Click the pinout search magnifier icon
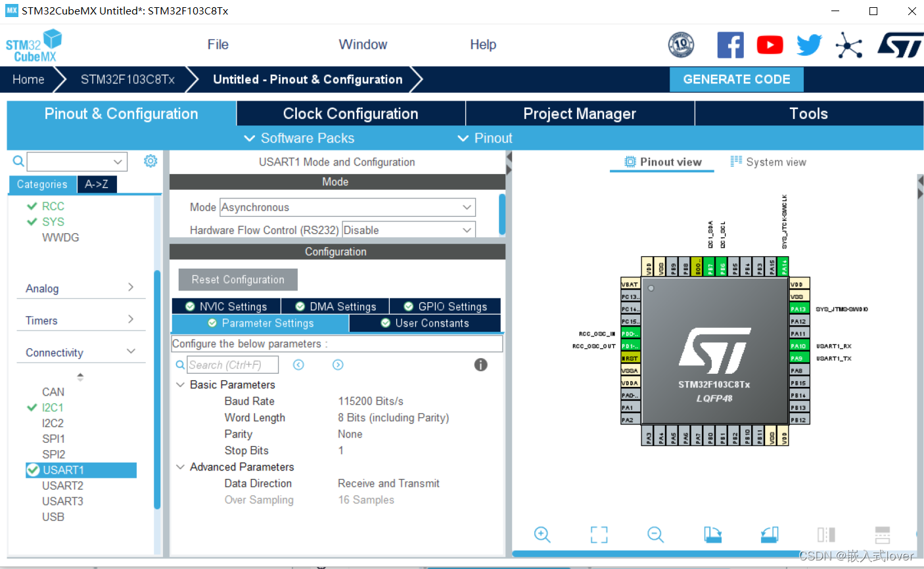The width and height of the screenshot is (924, 569). click(18, 160)
